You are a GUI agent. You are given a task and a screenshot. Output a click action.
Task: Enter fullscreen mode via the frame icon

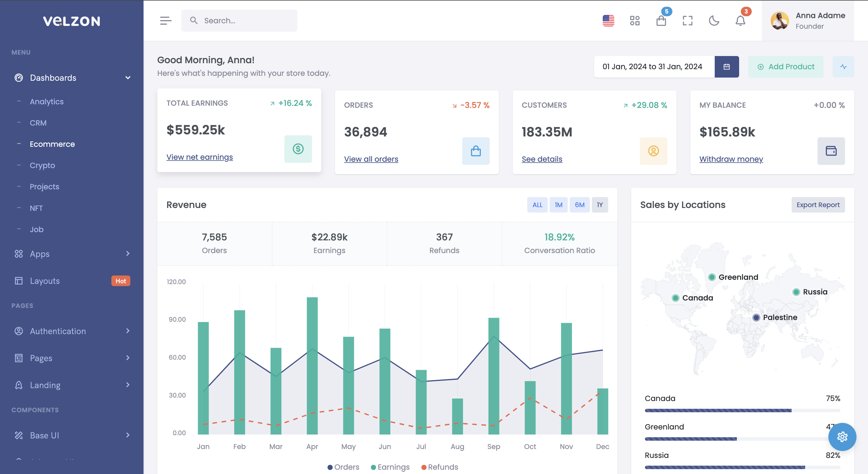pos(687,21)
